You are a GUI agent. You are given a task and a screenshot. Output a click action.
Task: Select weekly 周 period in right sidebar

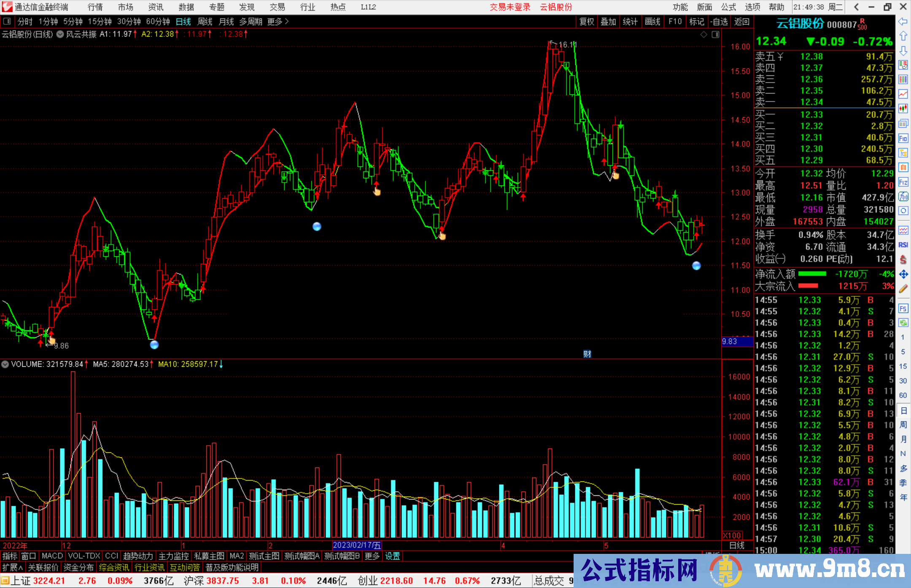(903, 424)
